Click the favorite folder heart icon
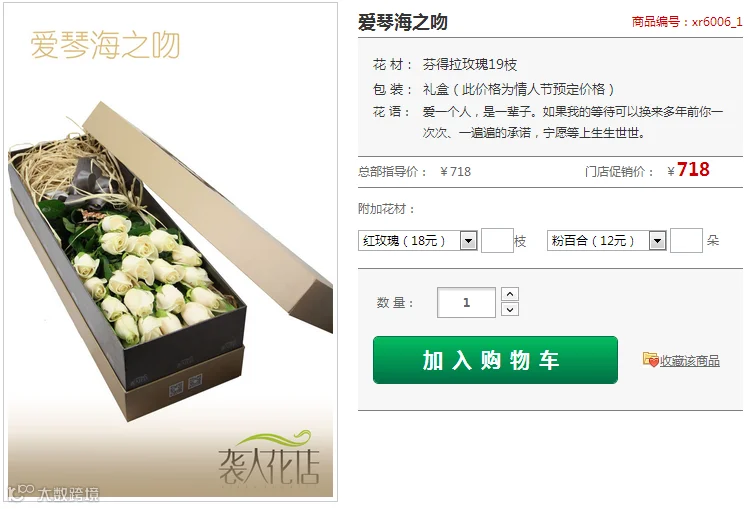756x509 pixels. (650, 359)
